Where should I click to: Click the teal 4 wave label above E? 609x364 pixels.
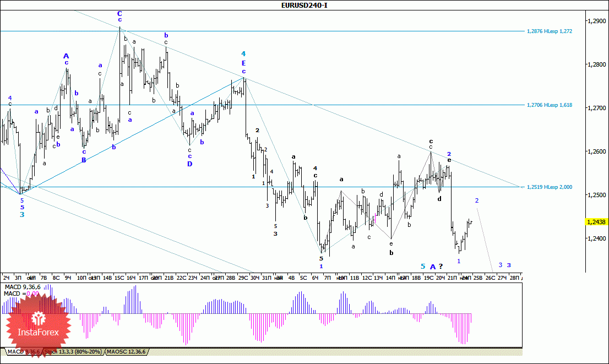[243, 53]
